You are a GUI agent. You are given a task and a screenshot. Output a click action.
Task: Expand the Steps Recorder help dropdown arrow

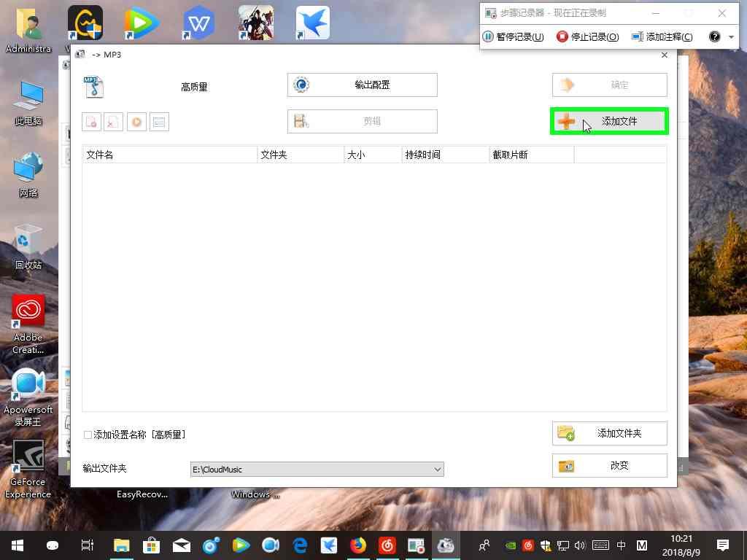pyautogui.click(x=732, y=36)
